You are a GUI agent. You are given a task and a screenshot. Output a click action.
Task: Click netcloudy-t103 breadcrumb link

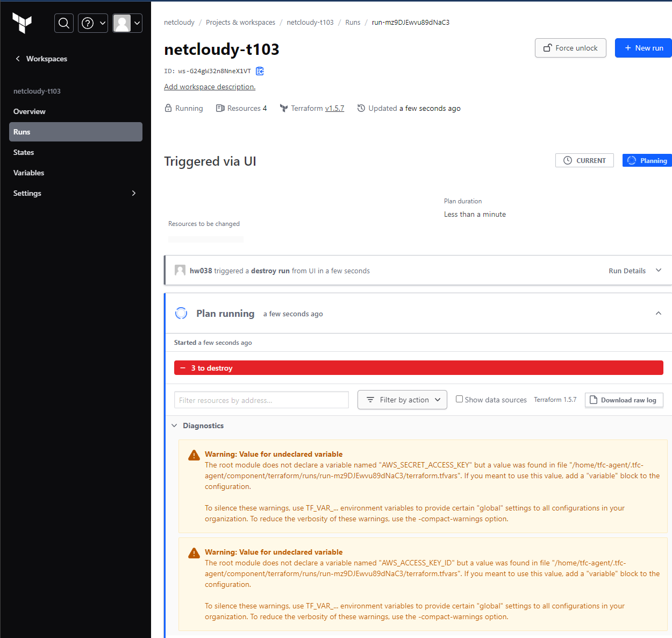tap(310, 22)
